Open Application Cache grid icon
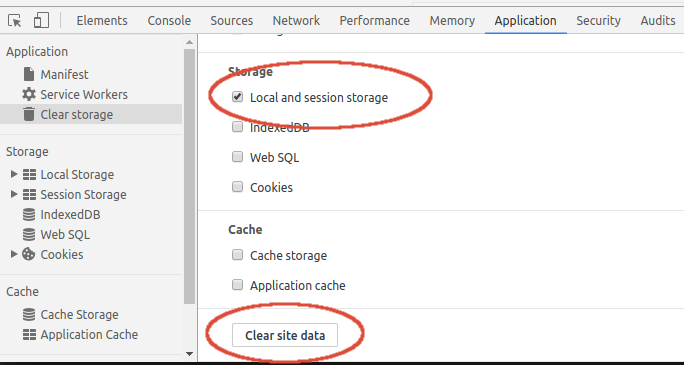 pyautogui.click(x=29, y=334)
